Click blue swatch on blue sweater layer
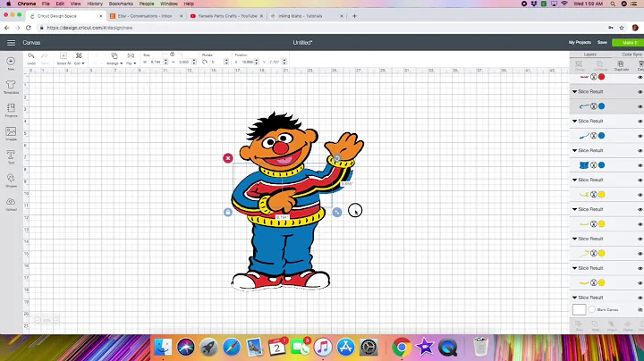 tap(602, 165)
